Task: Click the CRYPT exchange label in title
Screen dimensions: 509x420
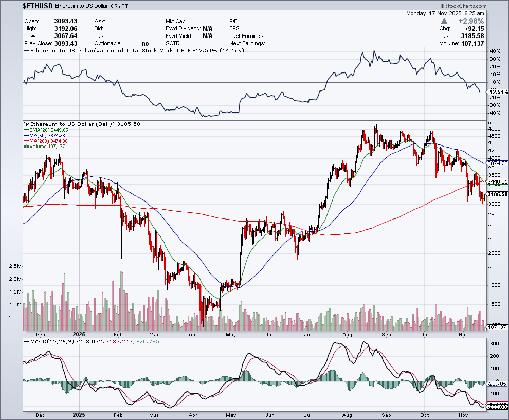Action: tap(119, 6)
